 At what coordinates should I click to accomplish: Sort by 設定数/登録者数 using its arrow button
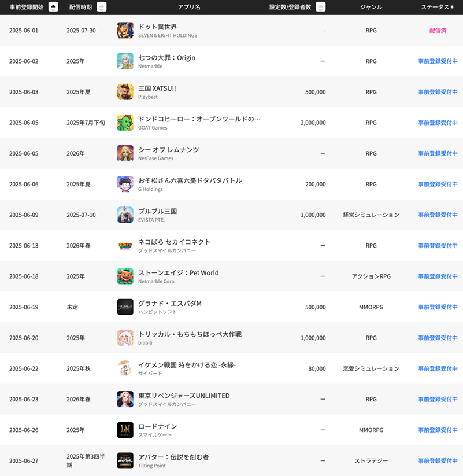(321, 7)
